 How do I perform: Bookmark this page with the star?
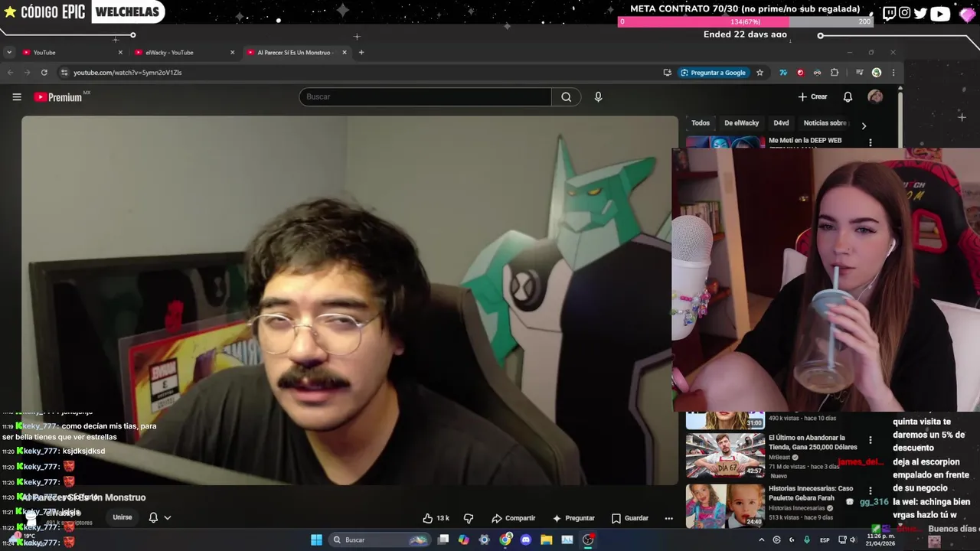(x=759, y=73)
